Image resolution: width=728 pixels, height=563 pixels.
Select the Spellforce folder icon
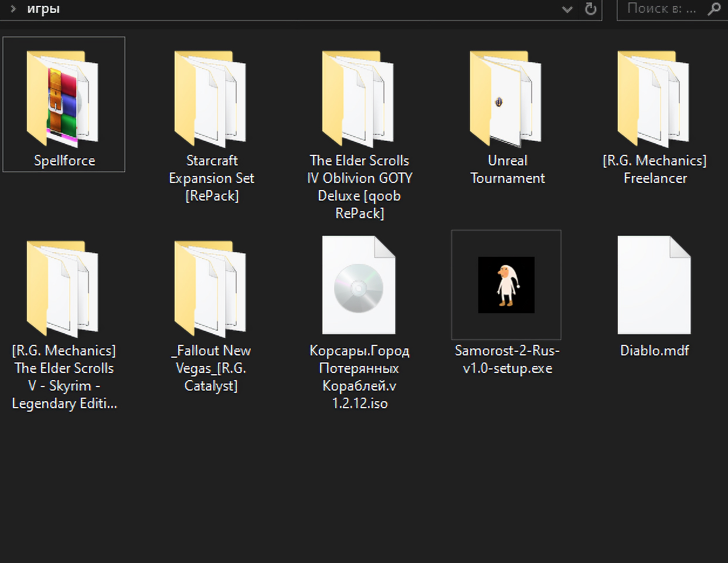tap(63, 99)
